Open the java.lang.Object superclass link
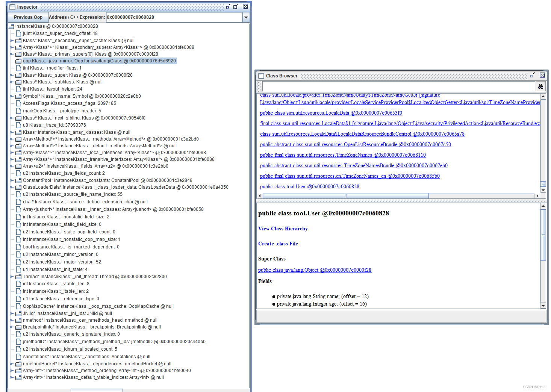The height and width of the screenshot is (392, 551). (315, 270)
